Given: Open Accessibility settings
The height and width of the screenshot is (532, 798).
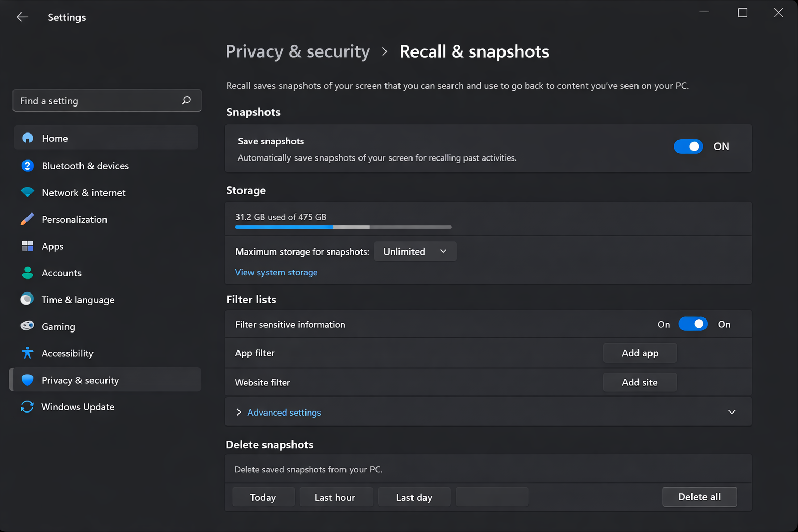Looking at the screenshot, I should pyautogui.click(x=106, y=353).
